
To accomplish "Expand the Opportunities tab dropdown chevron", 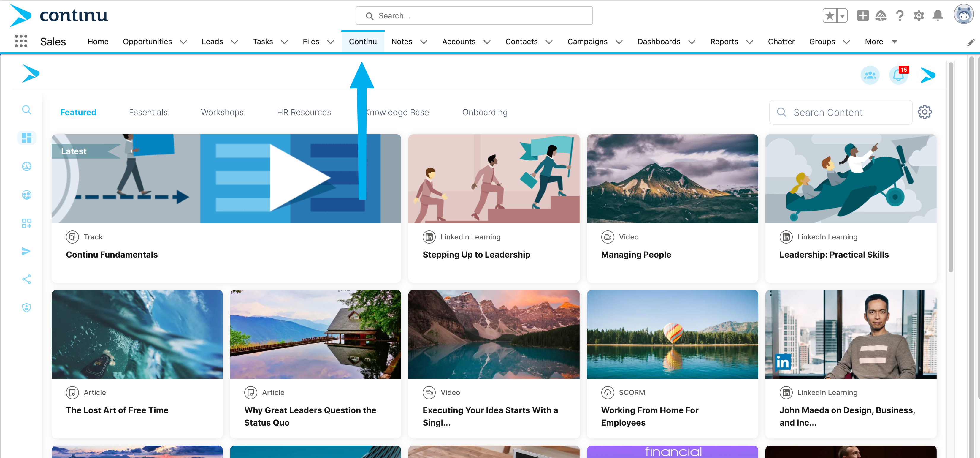I will (183, 42).
